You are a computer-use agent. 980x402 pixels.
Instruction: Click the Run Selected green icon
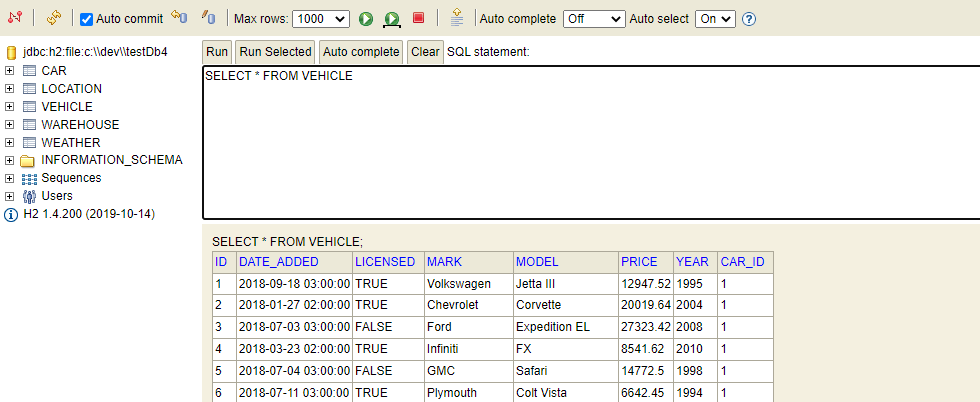tap(392, 19)
